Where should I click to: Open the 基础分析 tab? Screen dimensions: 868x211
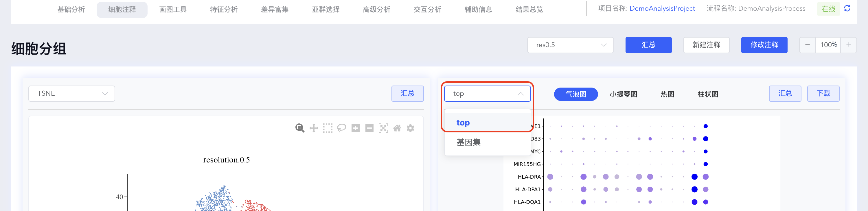pos(71,10)
